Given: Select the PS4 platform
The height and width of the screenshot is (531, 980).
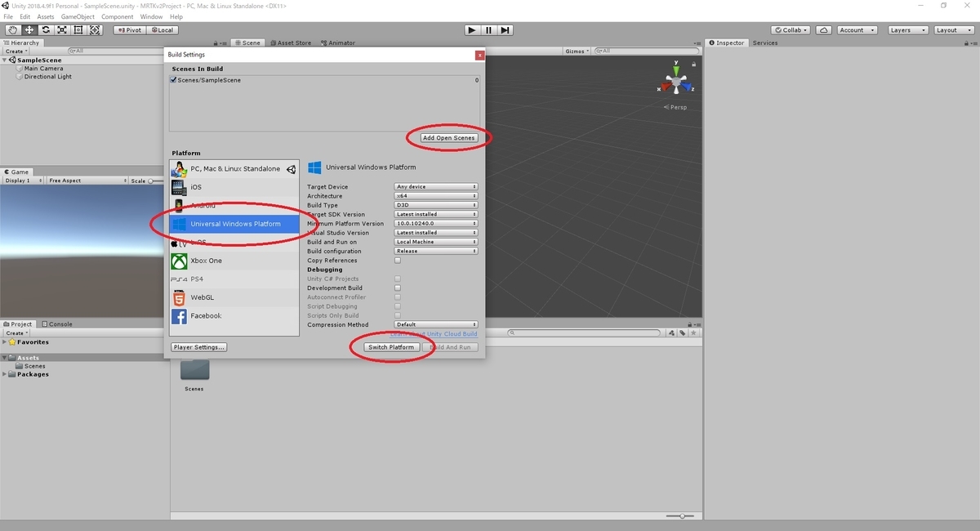Looking at the screenshot, I should pos(234,279).
